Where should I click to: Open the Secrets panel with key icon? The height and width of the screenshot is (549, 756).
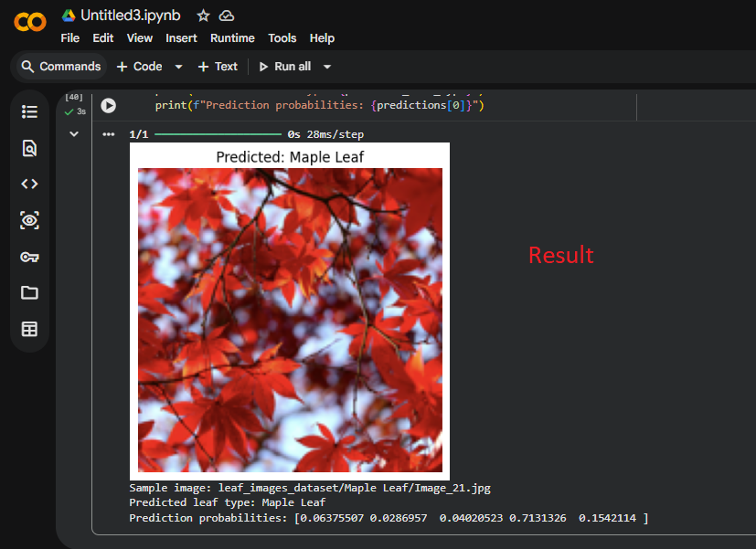[29, 257]
